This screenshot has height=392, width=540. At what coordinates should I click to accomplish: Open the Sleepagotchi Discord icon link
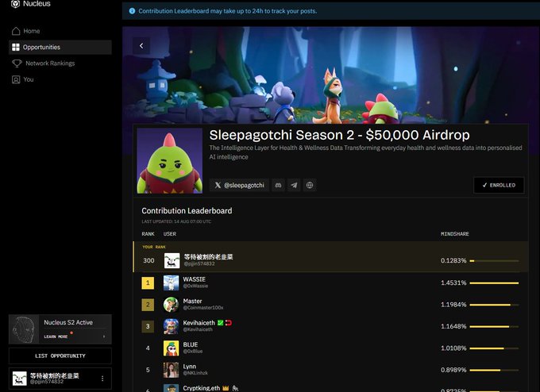pyautogui.click(x=278, y=185)
